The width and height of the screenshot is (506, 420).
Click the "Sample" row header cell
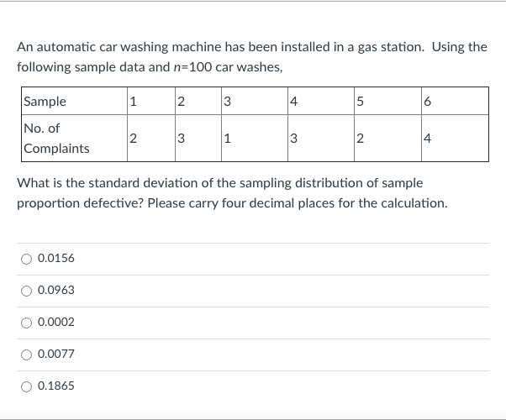(x=71, y=102)
